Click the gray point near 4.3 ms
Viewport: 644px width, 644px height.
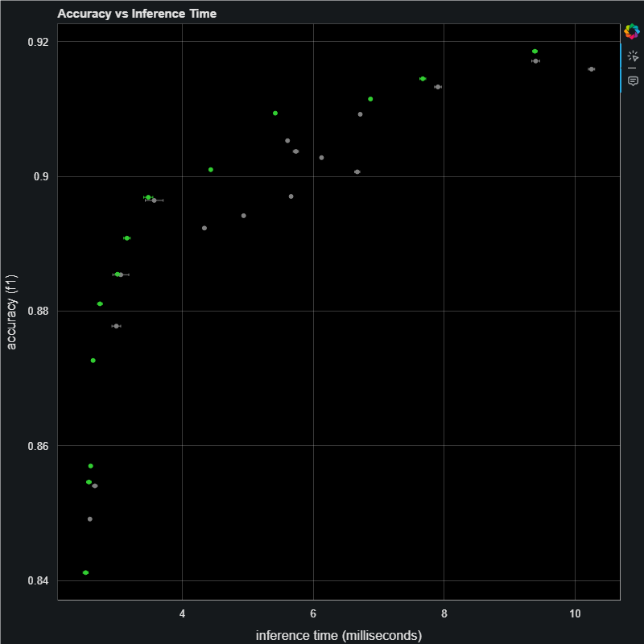[204, 228]
